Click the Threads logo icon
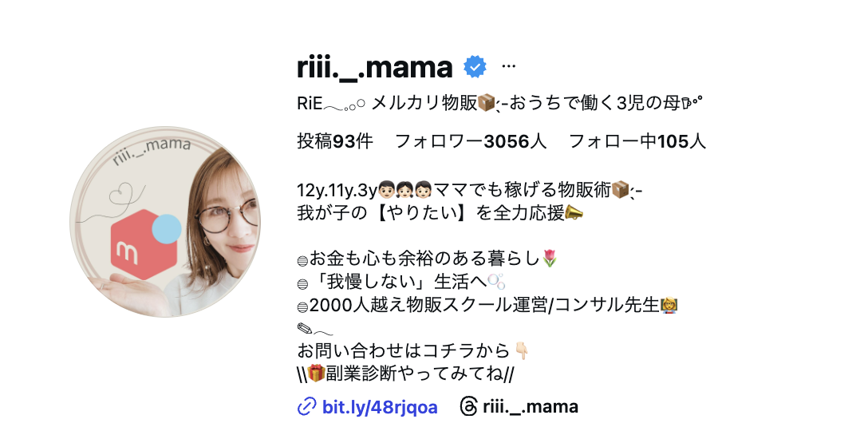This screenshot has height=423, width=868. (468, 407)
